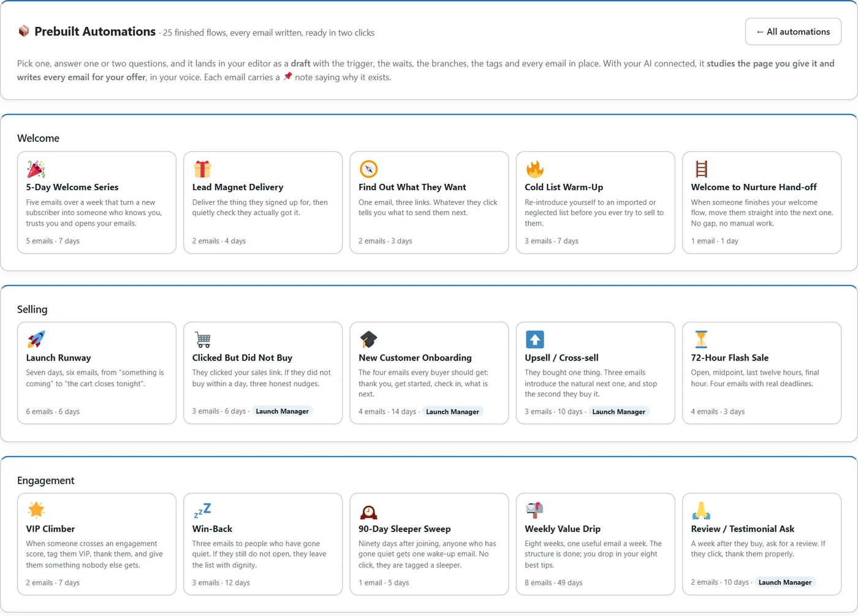Select the Upsell / Cross-sell title
Screen dimensions: 858x616
coord(561,358)
